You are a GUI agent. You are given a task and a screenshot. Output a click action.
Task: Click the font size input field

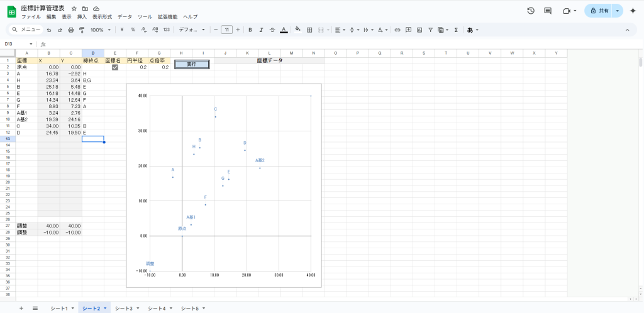[x=226, y=30]
